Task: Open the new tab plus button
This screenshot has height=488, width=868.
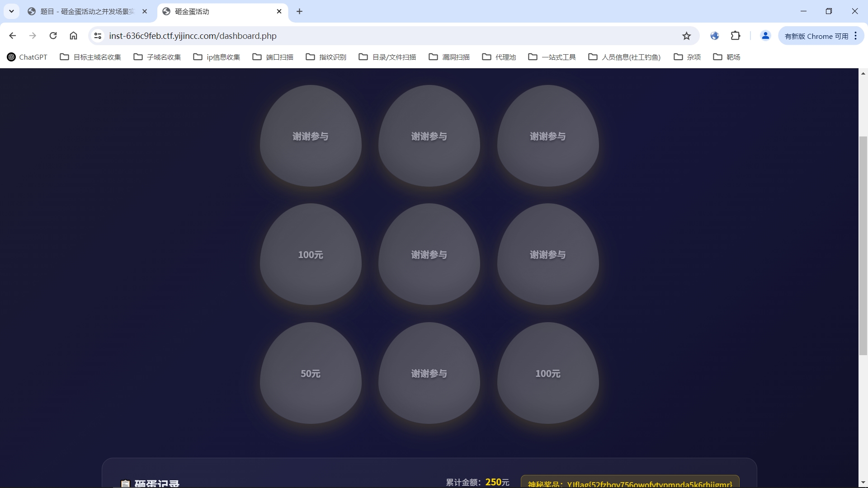Action: coord(299,11)
